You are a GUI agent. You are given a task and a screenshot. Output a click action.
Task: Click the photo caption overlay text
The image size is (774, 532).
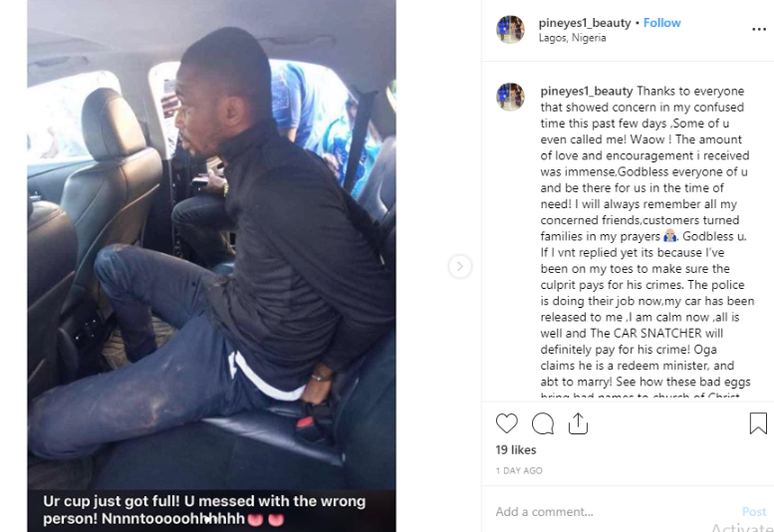coord(204,510)
